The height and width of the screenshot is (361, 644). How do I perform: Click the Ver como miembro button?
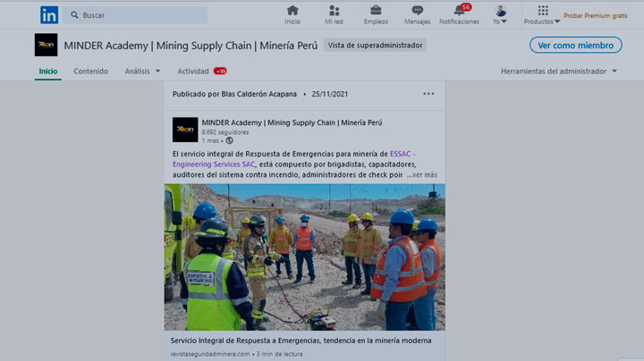576,45
